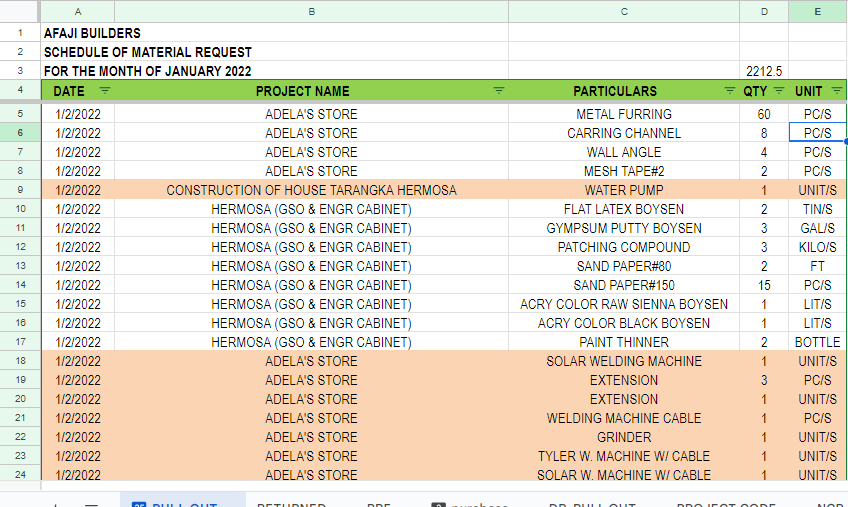Select column E header

tap(818, 11)
